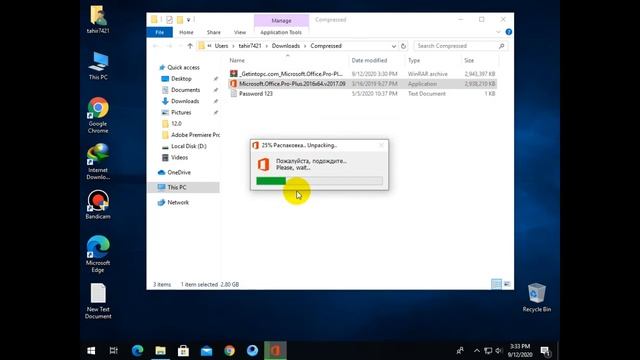Select the Manage contextual tab
Screen dimensions: 640x360
[281, 20]
